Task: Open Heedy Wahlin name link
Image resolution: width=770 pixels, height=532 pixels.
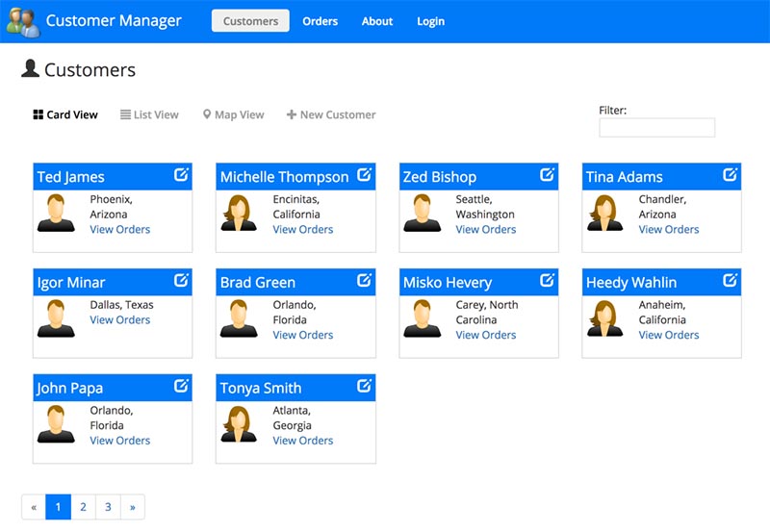Action: (631, 283)
